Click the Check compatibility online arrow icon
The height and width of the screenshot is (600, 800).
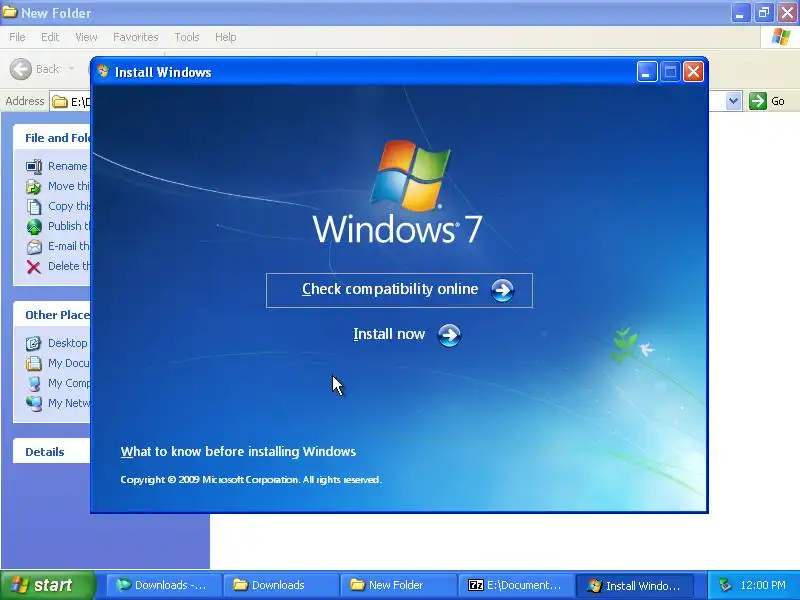502,290
